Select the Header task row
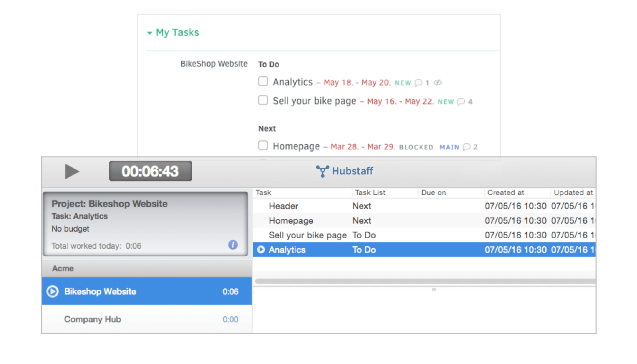 (x=425, y=206)
